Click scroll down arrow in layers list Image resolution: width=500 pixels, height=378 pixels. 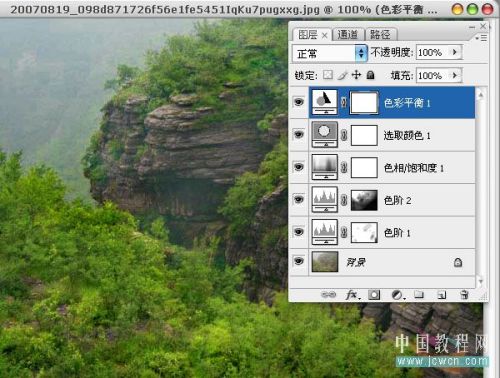click(480, 282)
